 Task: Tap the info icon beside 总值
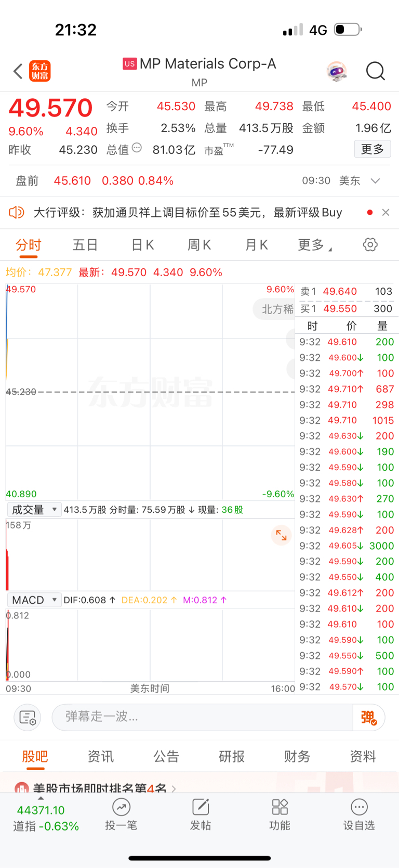(x=137, y=148)
